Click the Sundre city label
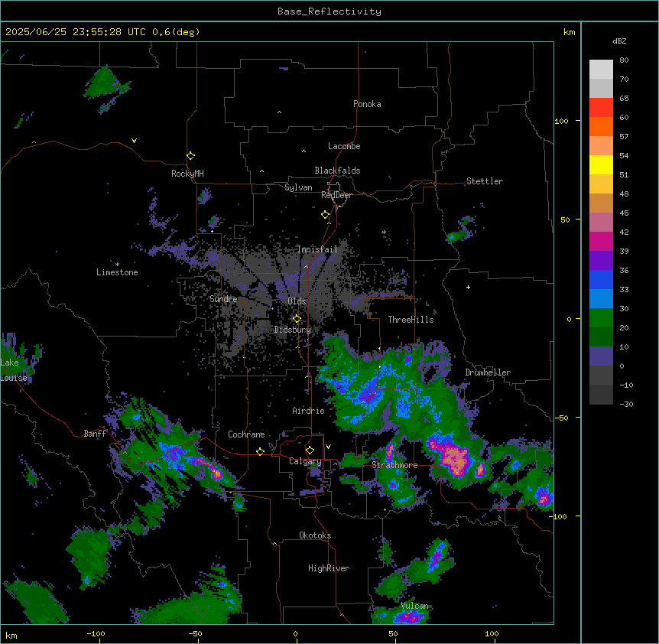Viewport: 659px width, 644px height. pos(223,299)
